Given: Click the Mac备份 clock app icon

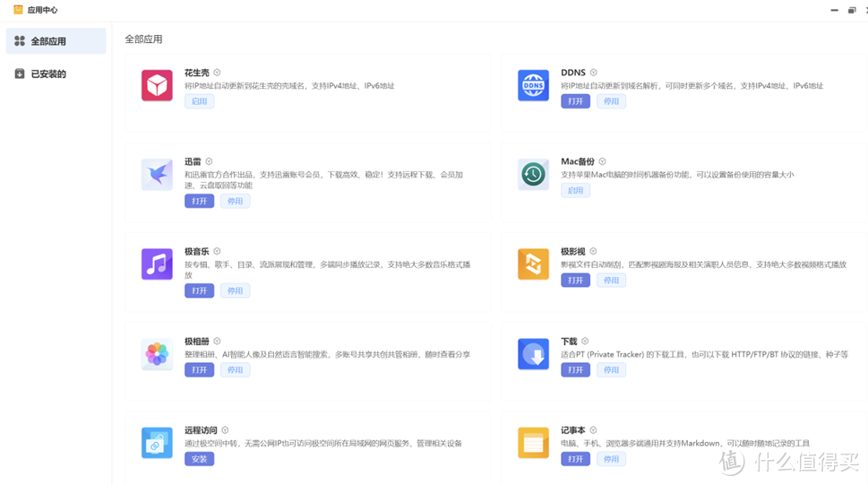Looking at the screenshot, I should (533, 175).
